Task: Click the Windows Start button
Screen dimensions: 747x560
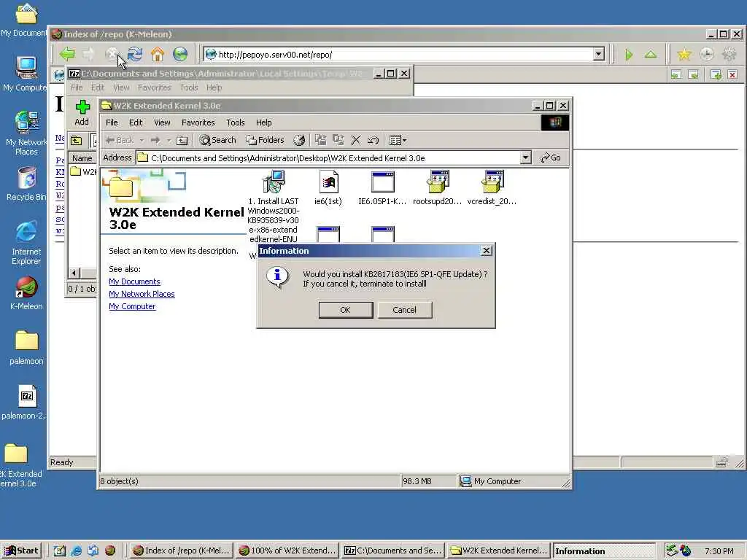Action: [x=21, y=551]
